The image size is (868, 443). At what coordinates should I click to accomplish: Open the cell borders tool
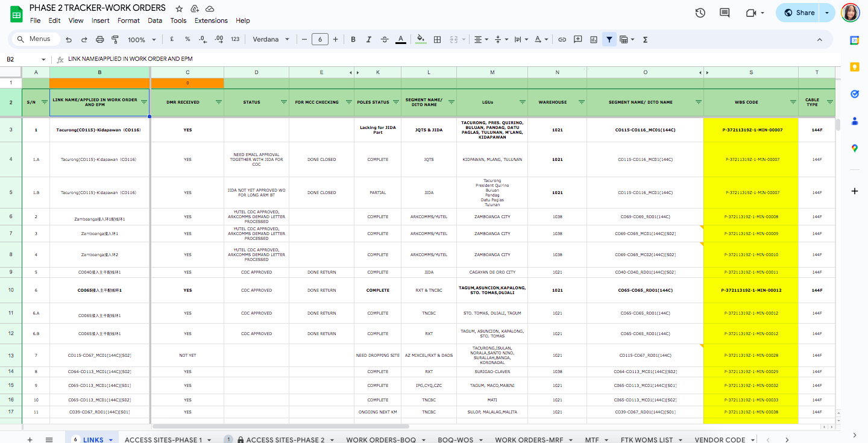click(x=438, y=39)
